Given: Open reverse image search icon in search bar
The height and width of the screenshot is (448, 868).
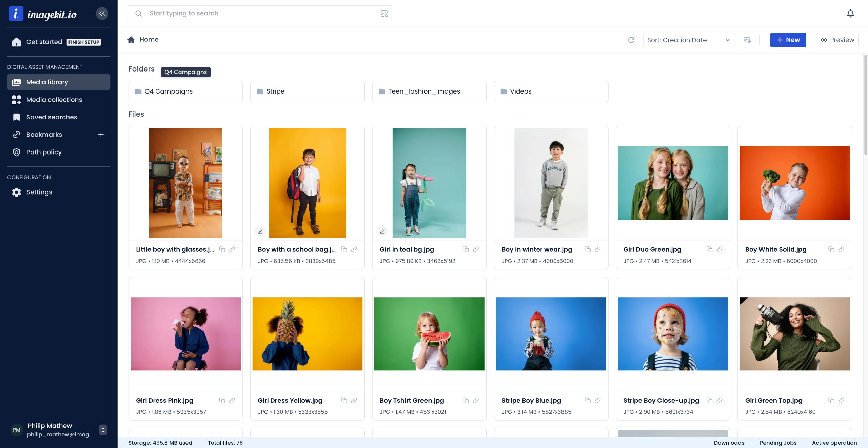Looking at the screenshot, I should tap(384, 14).
